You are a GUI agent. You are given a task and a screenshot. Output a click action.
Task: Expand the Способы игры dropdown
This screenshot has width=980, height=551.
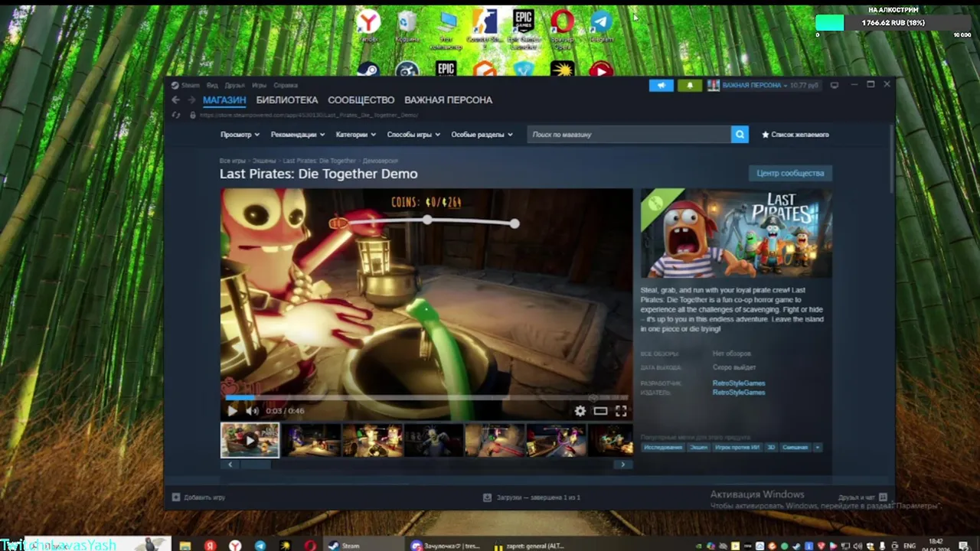pos(413,135)
